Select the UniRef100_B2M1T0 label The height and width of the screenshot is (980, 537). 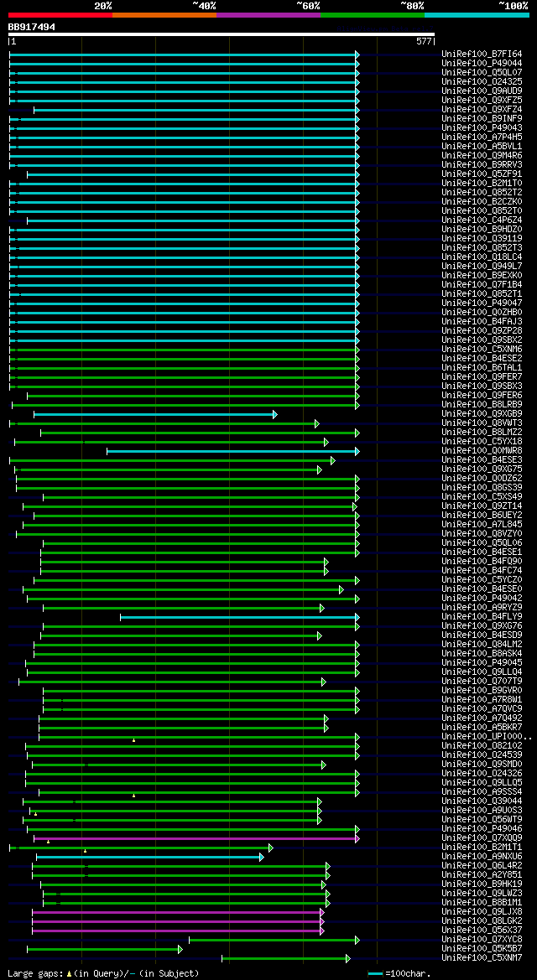tap(482, 183)
